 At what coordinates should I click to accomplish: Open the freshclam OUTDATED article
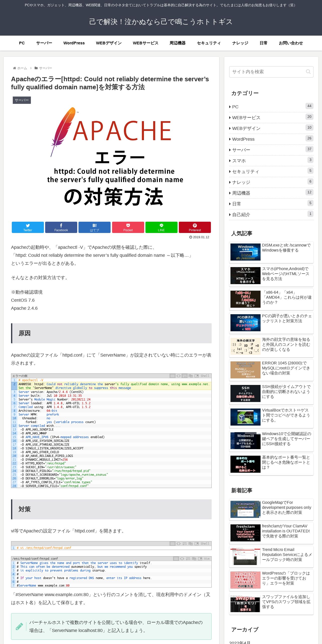tap(271, 533)
